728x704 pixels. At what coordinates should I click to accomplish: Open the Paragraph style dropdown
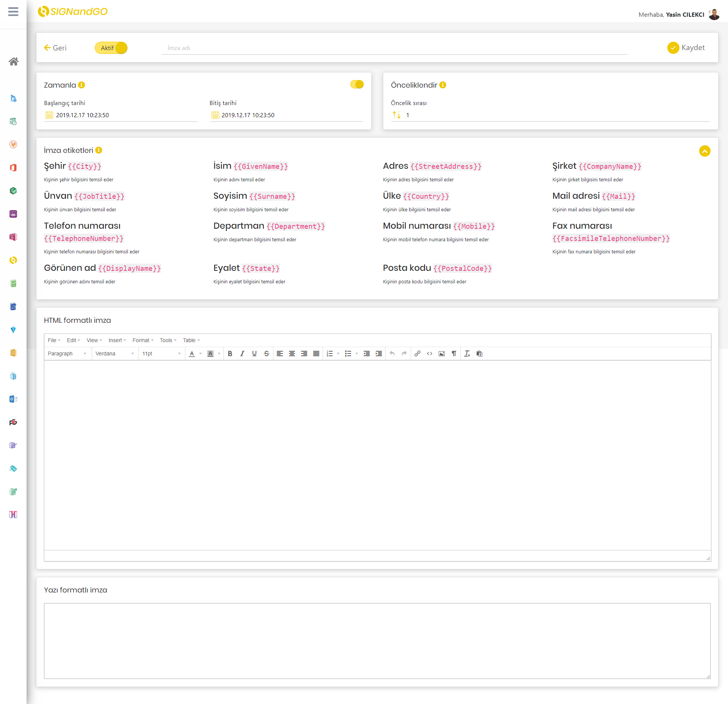tap(67, 353)
